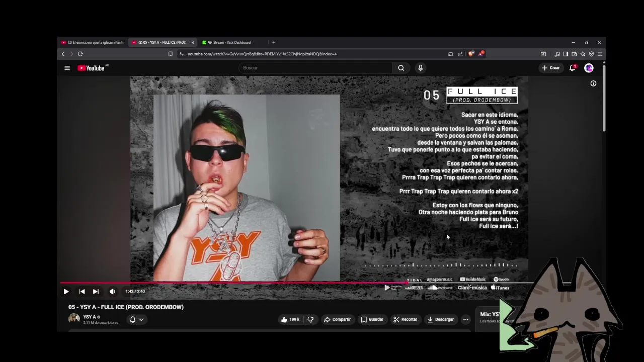Screen dimensions: 644x362
Task: Click the Compartir share button
Action: coord(337,319)
